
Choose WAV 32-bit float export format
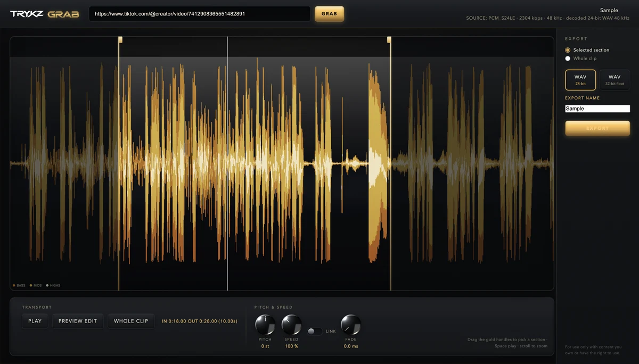615,80
